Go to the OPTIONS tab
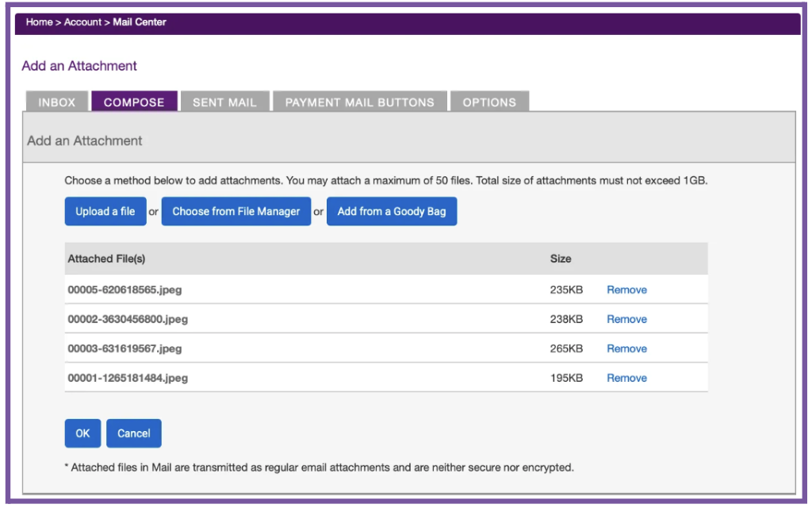Screen dimensions: 812x508 click(489, 102)
